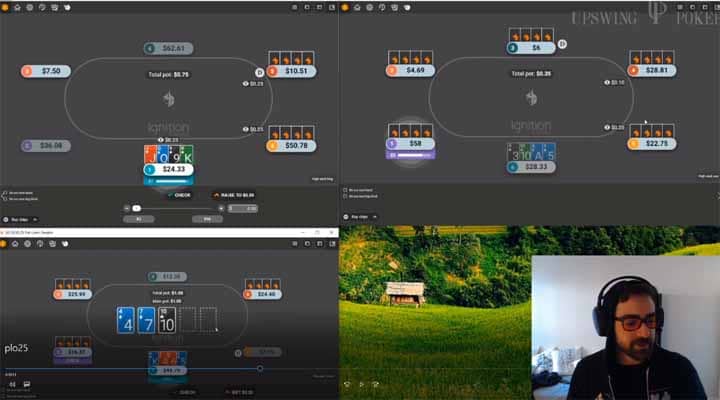Click the hero's J Q 9 K hole cards

[169, 154]
